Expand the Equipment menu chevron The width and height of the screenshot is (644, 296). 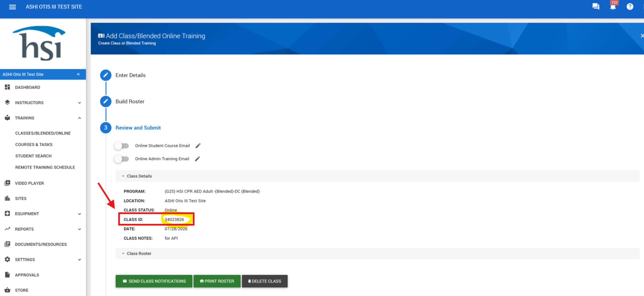(80, 214)
